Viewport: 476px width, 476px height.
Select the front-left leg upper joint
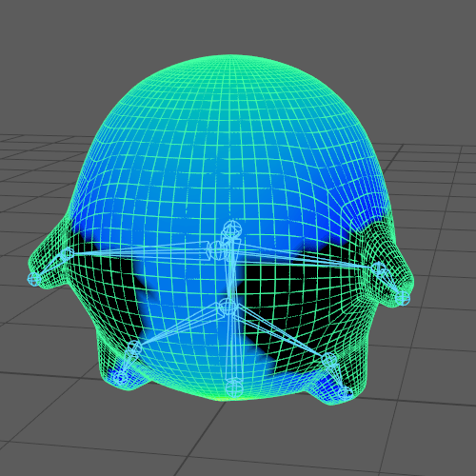(x=135, y=347)
